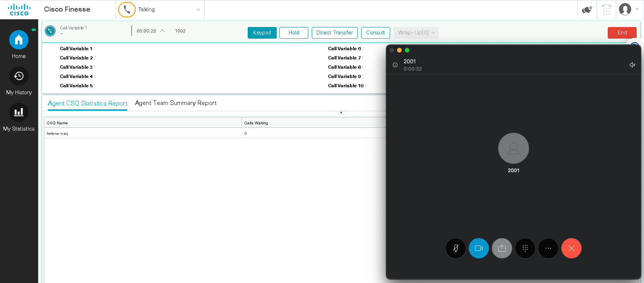Screen dimensions: 644x283
Task: Select Agent CSQ Statistics Report tab
Action: (88, 103)
